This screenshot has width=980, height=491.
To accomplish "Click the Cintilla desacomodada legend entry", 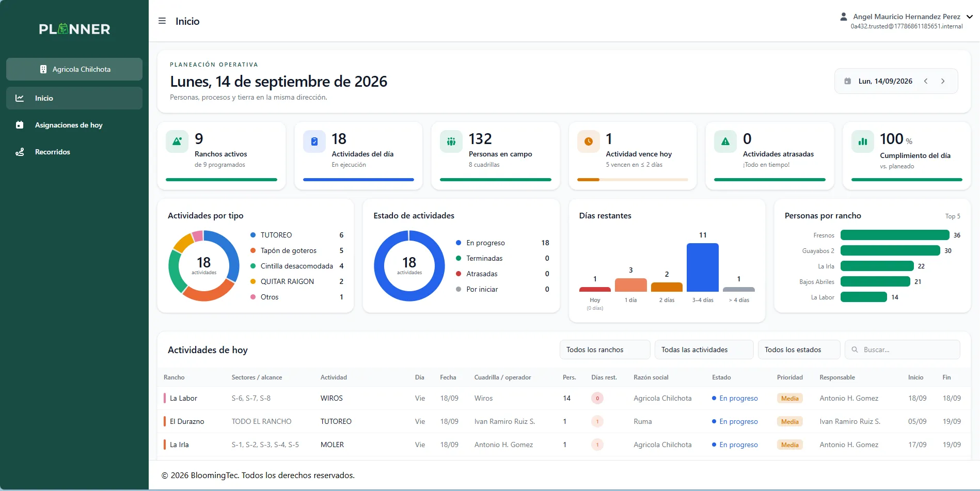I will (297, 266).
